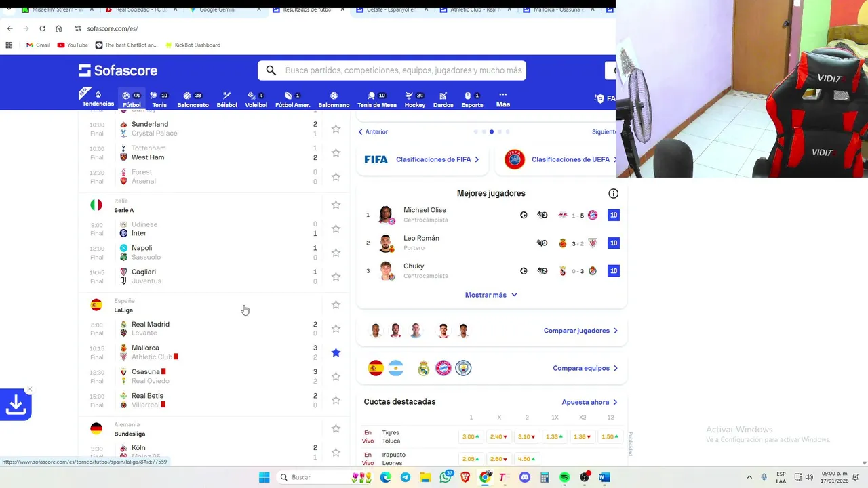Open the KickBot Dashboard bookmark
Viewport: 868px width, 488px height.
[x=192, y=45]
